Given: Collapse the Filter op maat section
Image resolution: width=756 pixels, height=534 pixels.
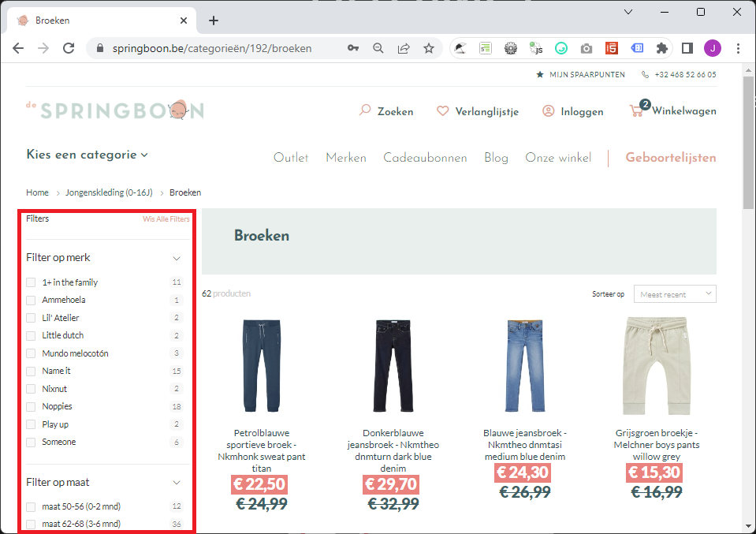Looking at the screenshot, I should tap(177, 483).
